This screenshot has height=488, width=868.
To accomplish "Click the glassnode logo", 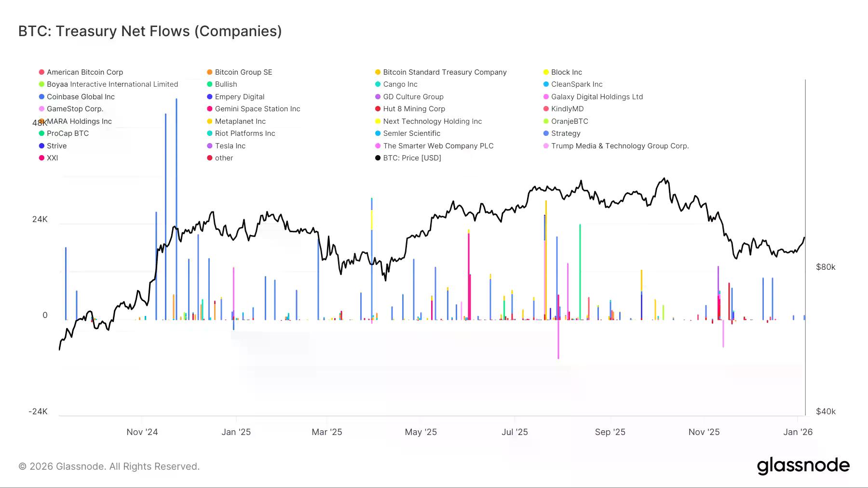I will click(803, 466).
